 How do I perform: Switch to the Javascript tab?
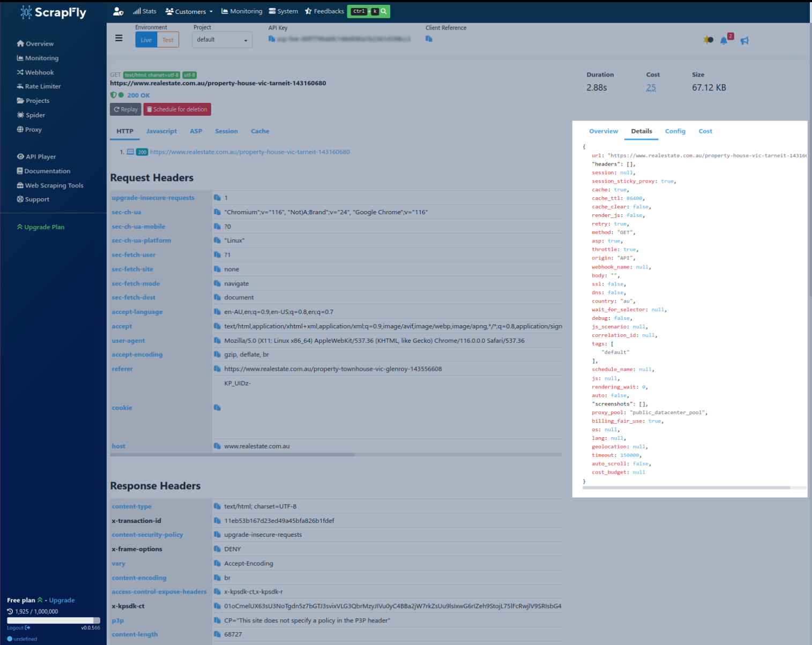[x=161, y=131]
